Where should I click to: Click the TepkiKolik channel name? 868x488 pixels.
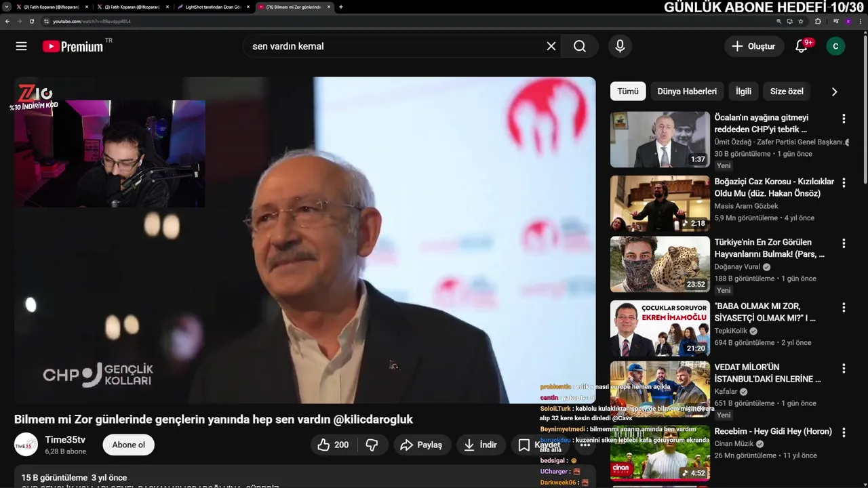tap(730, 331)
